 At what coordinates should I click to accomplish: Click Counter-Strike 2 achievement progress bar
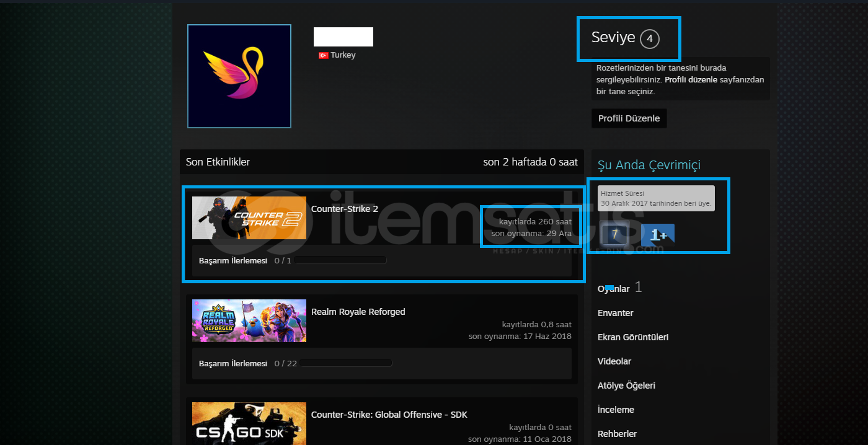point(340,260)
